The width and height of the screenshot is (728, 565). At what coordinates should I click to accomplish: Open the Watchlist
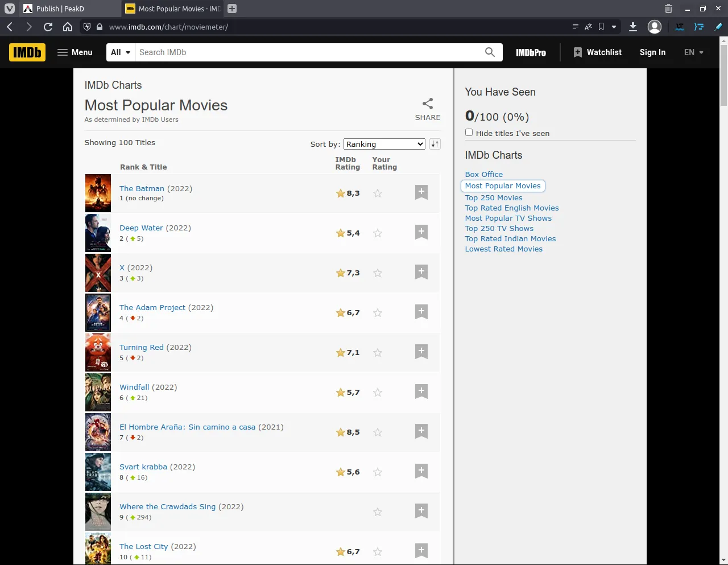597,52
